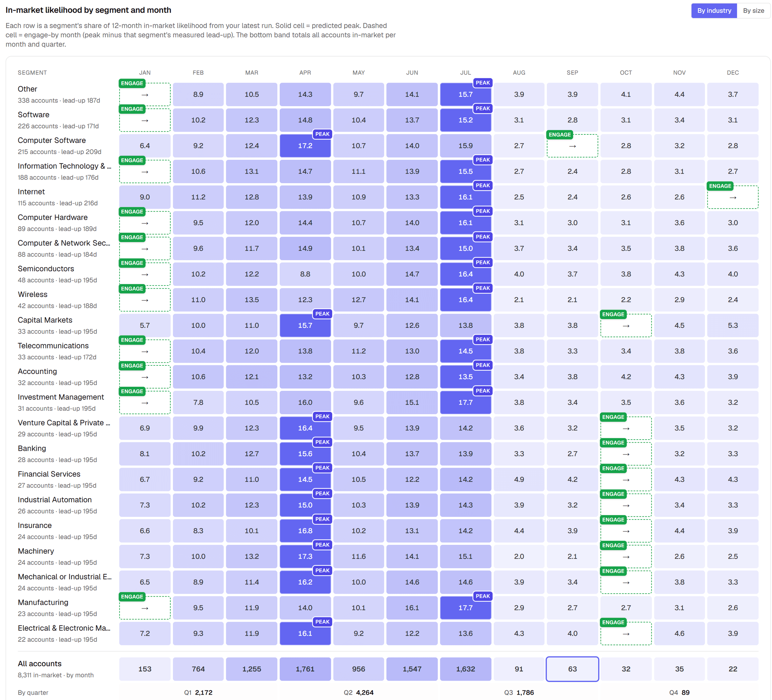Viewport: 772px width, 700px height.
Task: Click the JUL column header
Action: (466, 73)
